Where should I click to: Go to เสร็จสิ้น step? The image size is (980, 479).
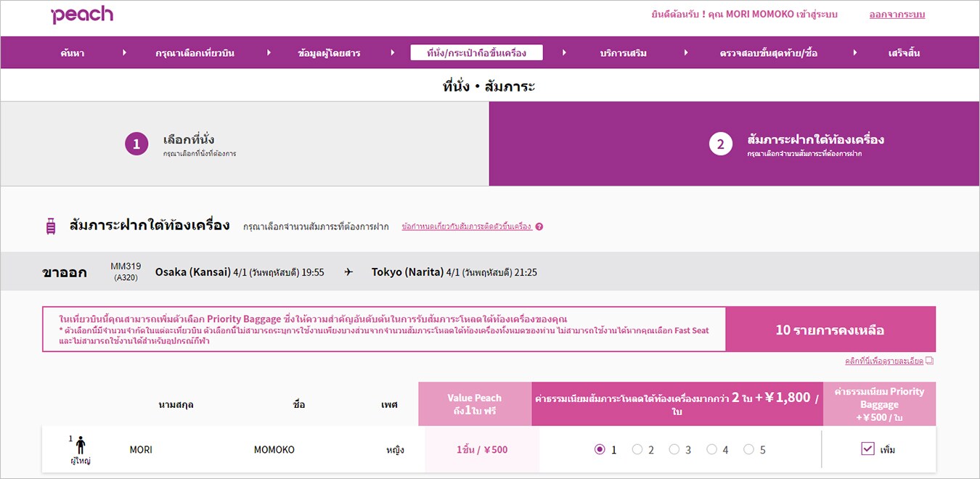point(904,53)
